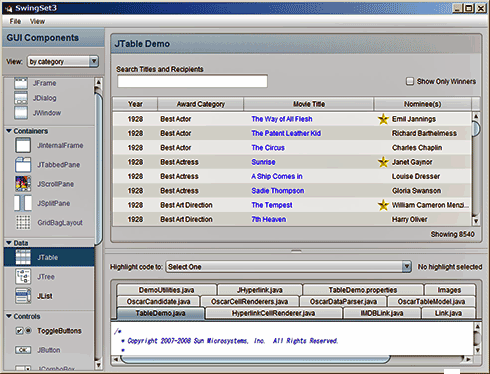Open The Circus movie link
The width and height of the screenshot is (490, 374).
tap(268, 148)
